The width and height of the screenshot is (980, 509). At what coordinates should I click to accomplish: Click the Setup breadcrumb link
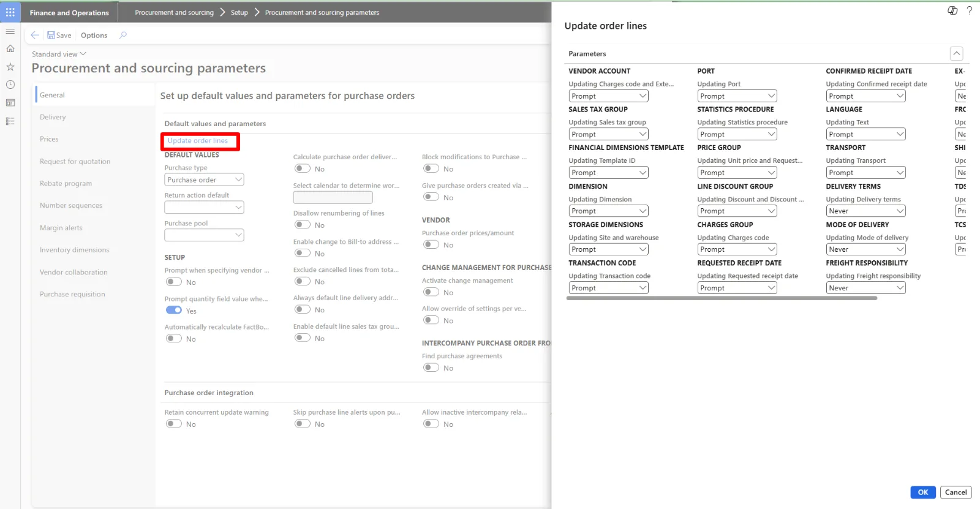pyautogui.click(x=239, y=12)
